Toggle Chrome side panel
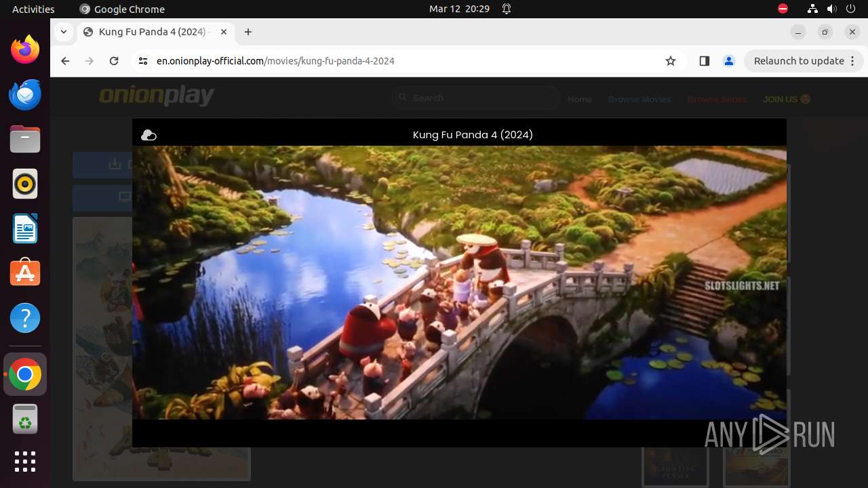Viewport: 868px width, 488px height. click(704, 61)
